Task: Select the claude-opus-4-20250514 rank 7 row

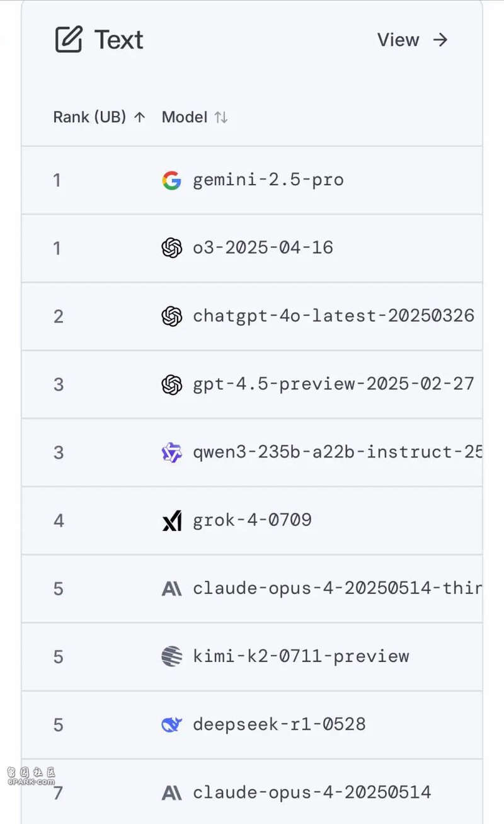Action: [x=252, y=791]
